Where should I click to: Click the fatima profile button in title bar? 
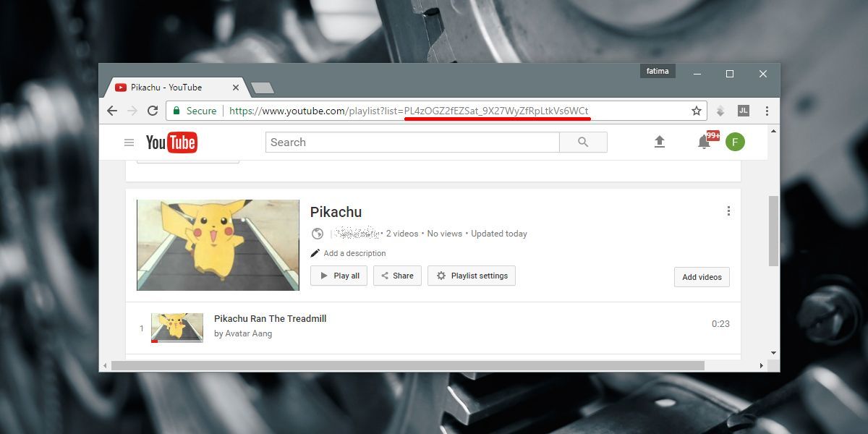658,71
